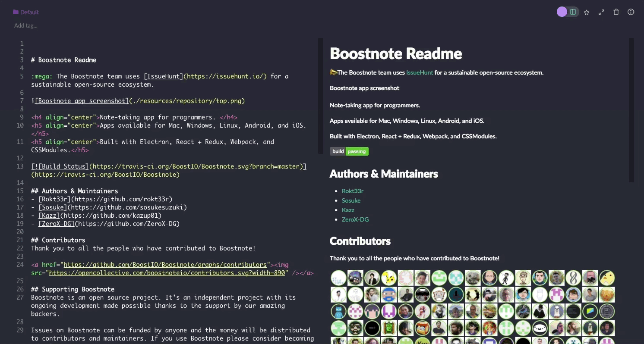Click line number 13 in the gutter
Screen dimensions: 644x344
pos(20,166)
